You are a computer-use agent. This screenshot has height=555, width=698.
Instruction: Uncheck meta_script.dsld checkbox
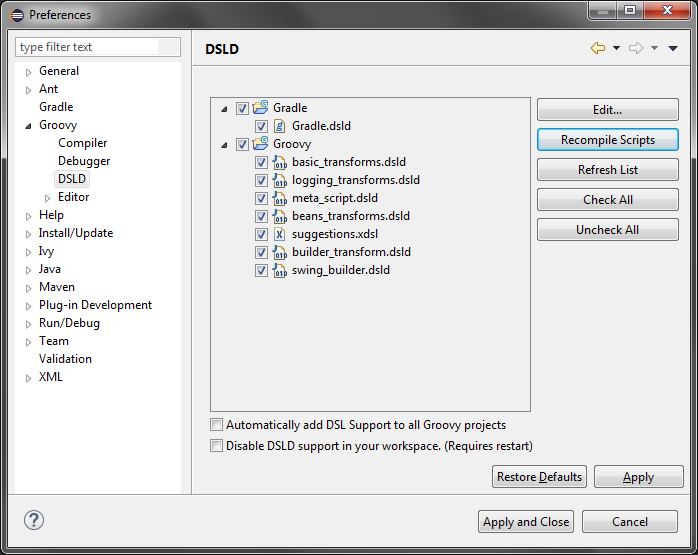pos(261,199)
